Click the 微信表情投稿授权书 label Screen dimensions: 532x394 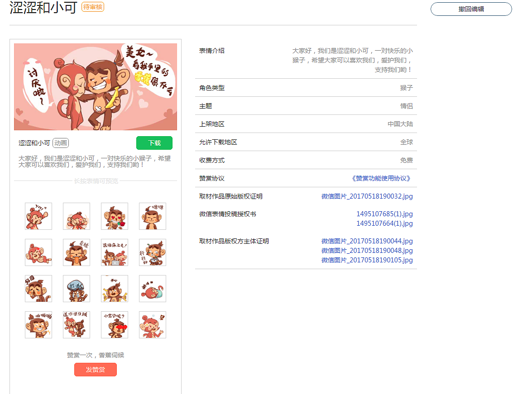tap(228, 214)
